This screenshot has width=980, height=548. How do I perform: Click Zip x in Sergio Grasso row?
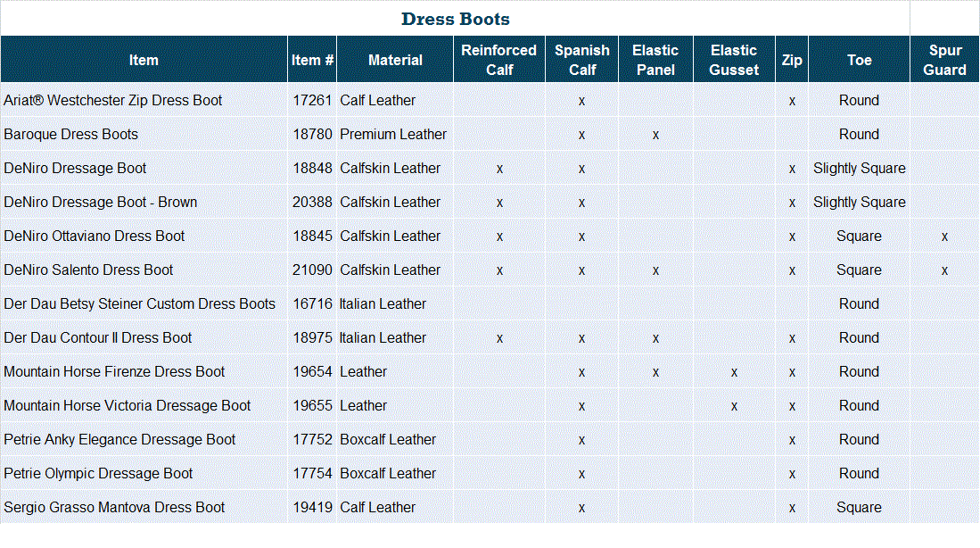(792, 509)
